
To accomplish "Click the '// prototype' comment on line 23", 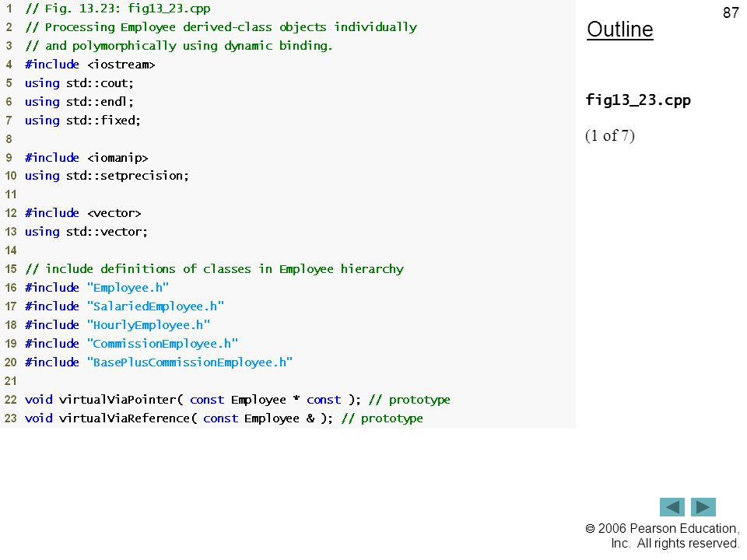I will pyautogui.click(x=382, y=418).
